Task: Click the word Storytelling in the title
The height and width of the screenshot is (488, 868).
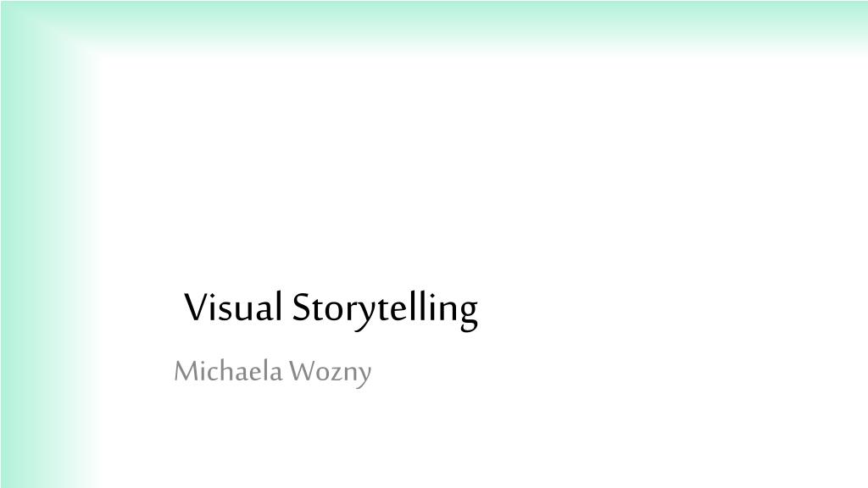Action: (x=385, y=310)
